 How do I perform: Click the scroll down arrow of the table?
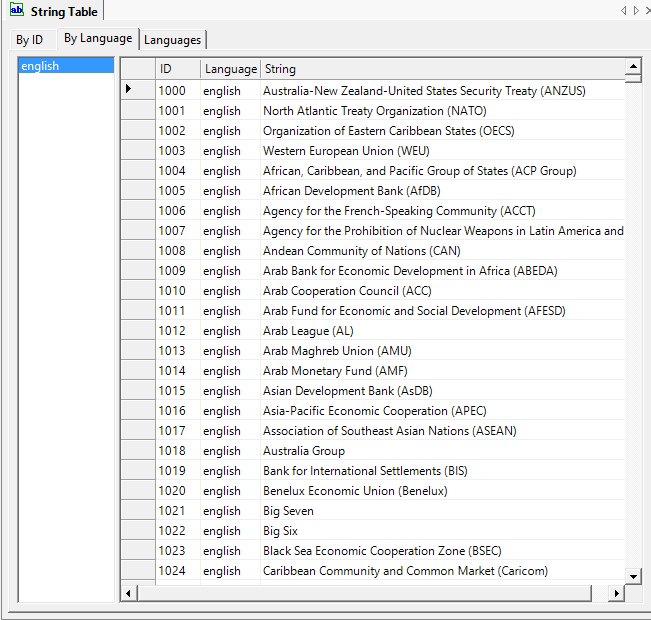pos(633,576)
